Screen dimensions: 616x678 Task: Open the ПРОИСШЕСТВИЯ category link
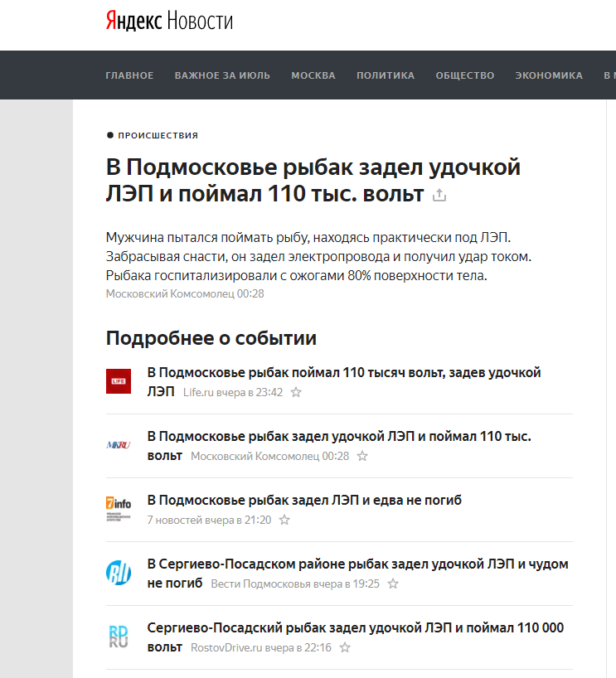click(x=158, y=135)
